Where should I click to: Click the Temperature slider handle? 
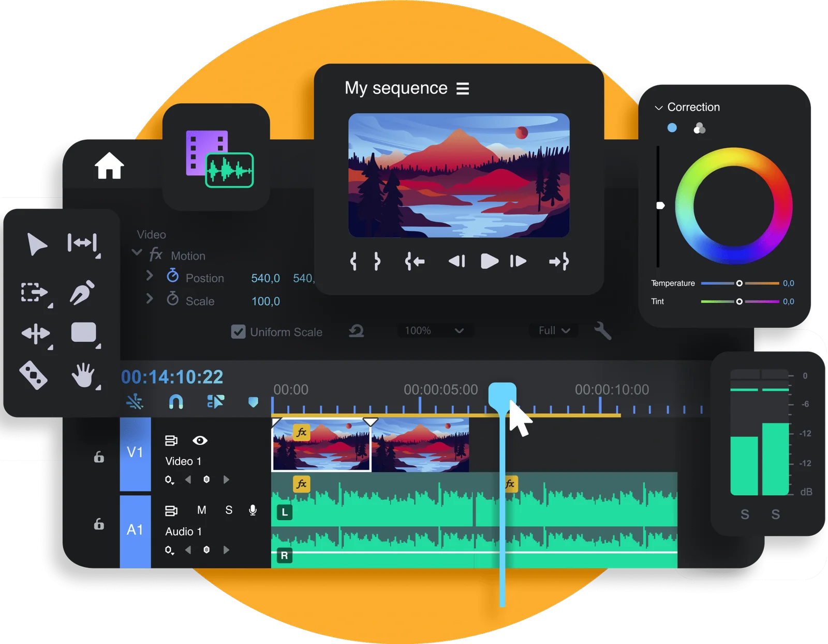(739, 283)
